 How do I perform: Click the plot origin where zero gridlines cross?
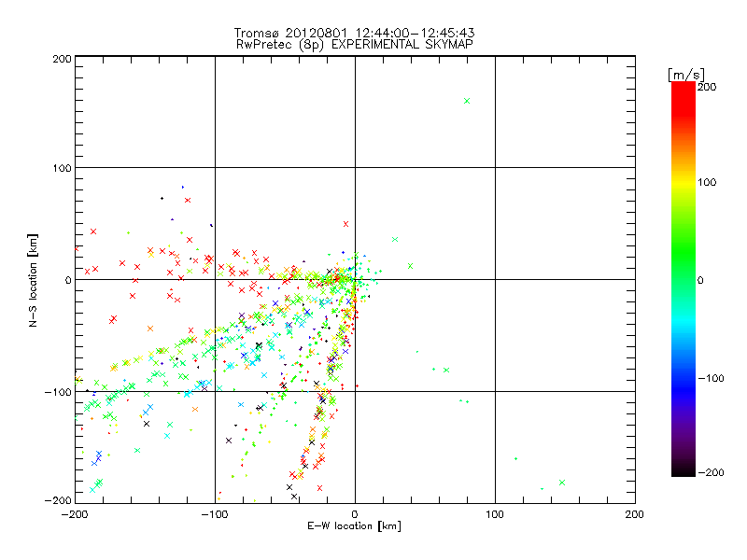355,279
